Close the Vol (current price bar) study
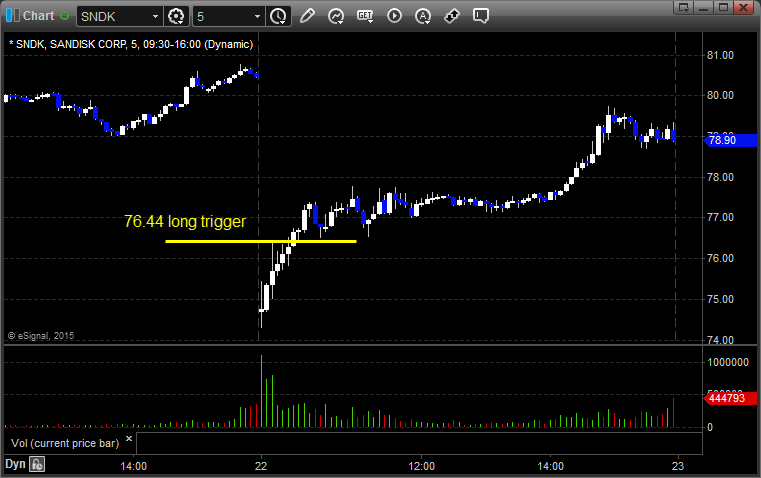Image resolution: width=761 pixels, height=478 pixels. click(129, 439)
